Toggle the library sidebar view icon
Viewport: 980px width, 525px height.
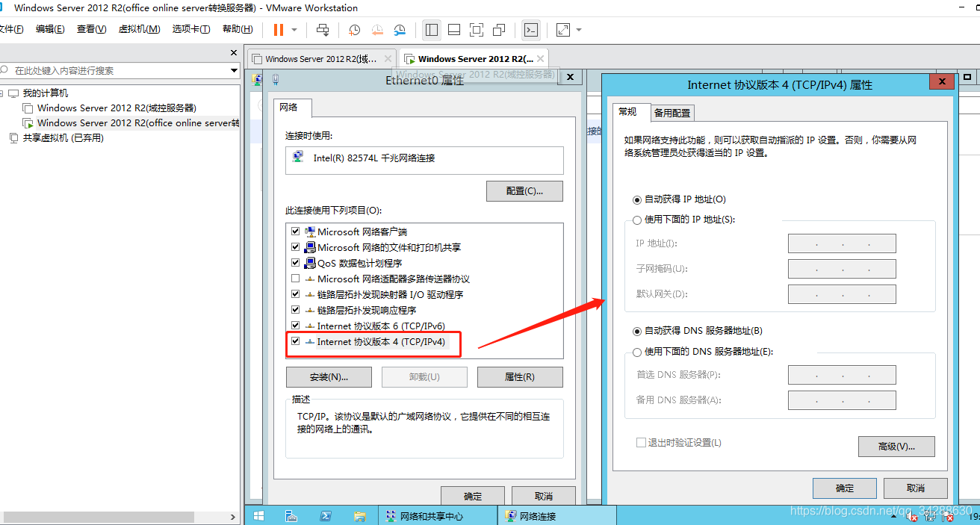point(431,30)
